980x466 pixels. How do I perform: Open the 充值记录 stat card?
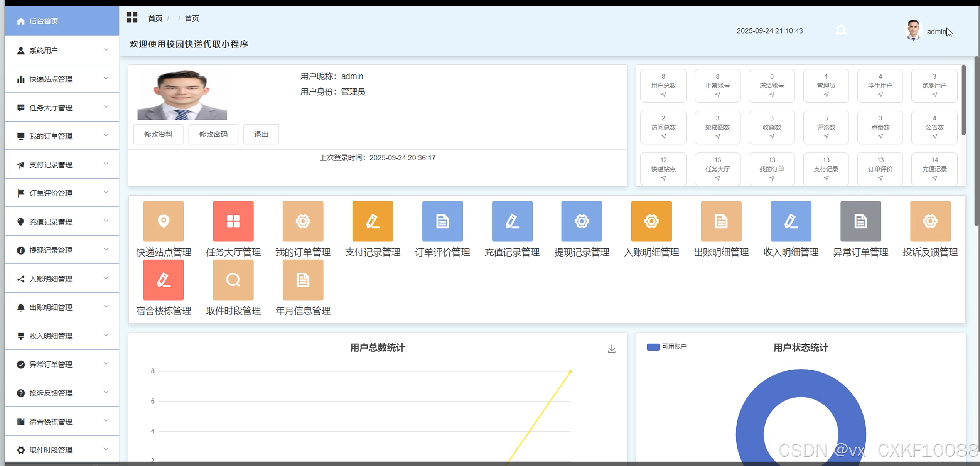click(934, 169)
